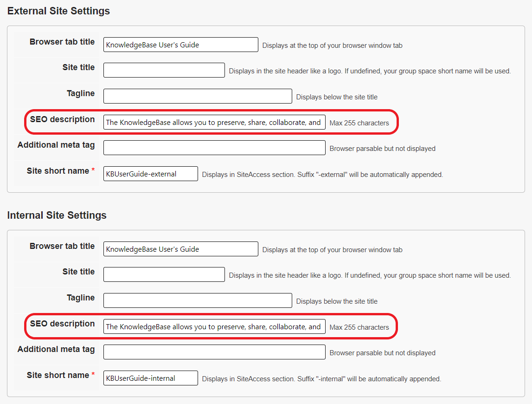Click the External SEO description field
The width and height of the screenshot is (532, 404).
click(214, 122)
